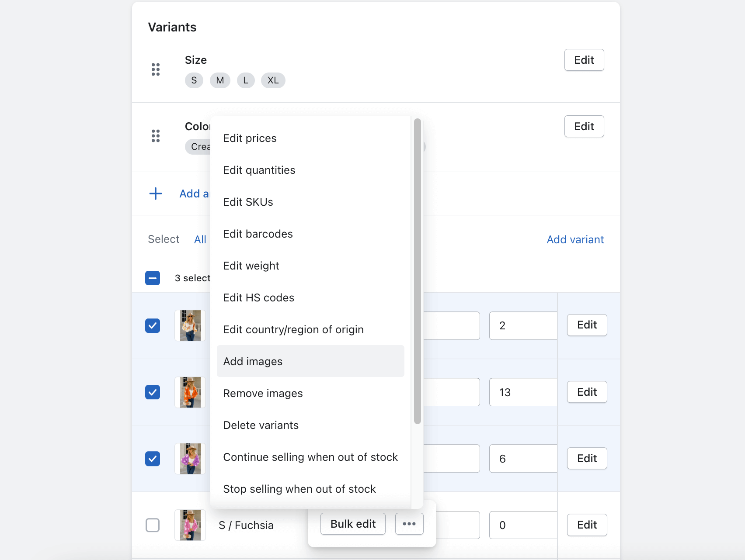Viewport: 745px width, 560px height.
Task: Click Edit button for Color option
Action: point(584,126)
